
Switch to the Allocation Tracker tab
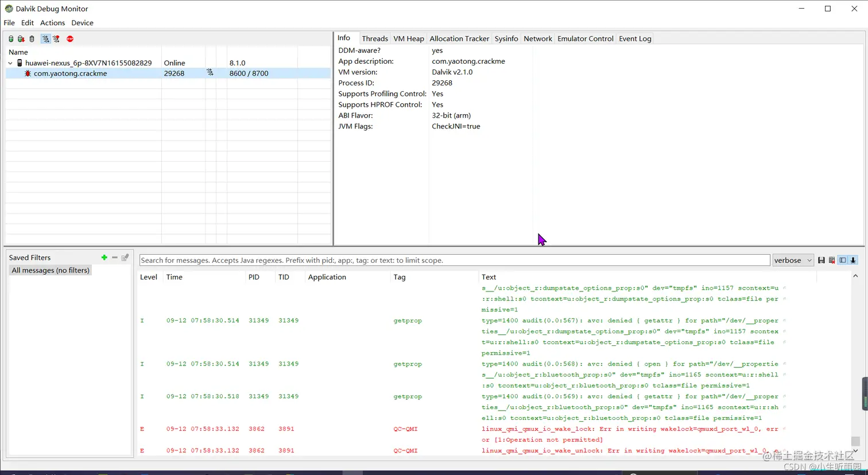click(x=459, y=38)
